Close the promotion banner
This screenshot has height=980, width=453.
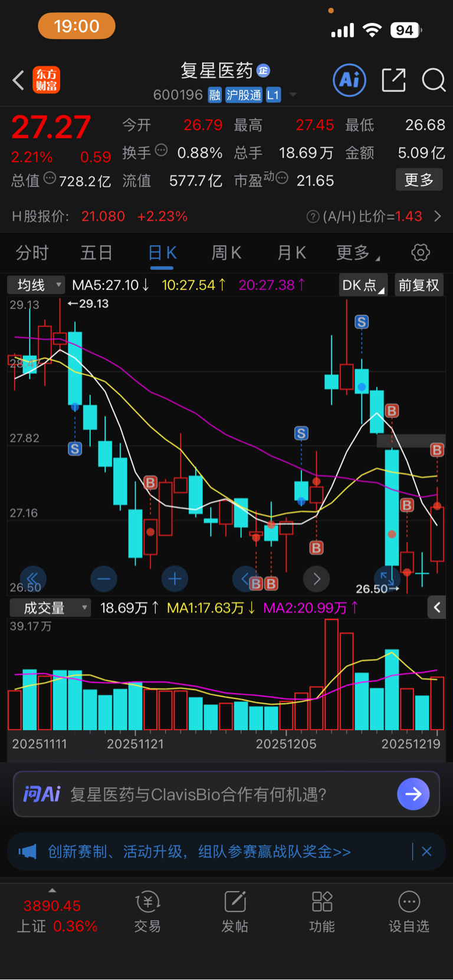426,852
